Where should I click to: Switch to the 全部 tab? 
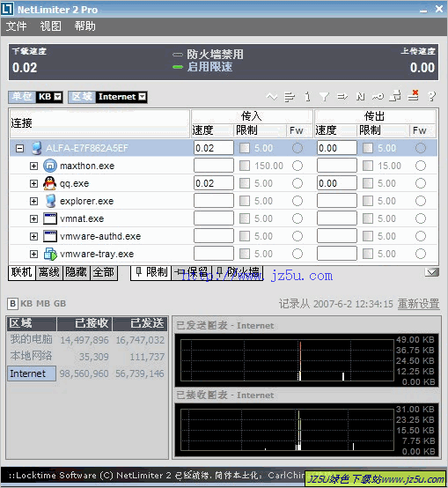coord(104,273)
